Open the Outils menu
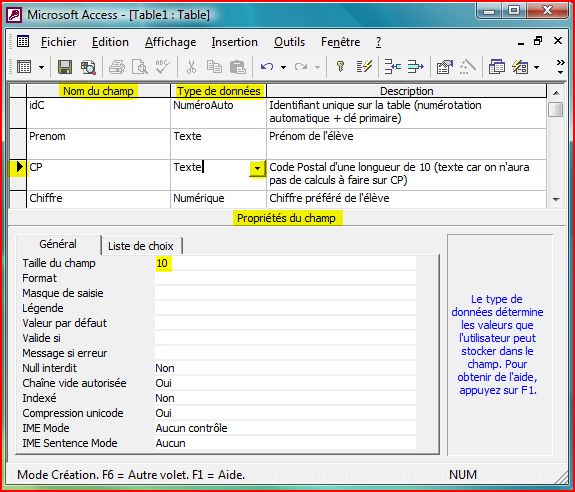575x492 pixels. pyautogui.click(x=289, y=42)
